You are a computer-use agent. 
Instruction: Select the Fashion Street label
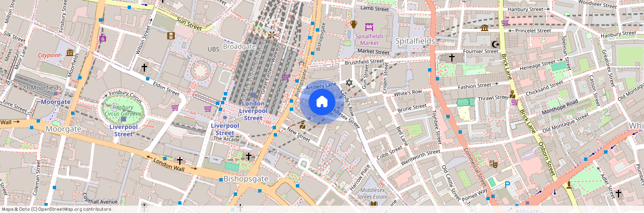[474, 85]
